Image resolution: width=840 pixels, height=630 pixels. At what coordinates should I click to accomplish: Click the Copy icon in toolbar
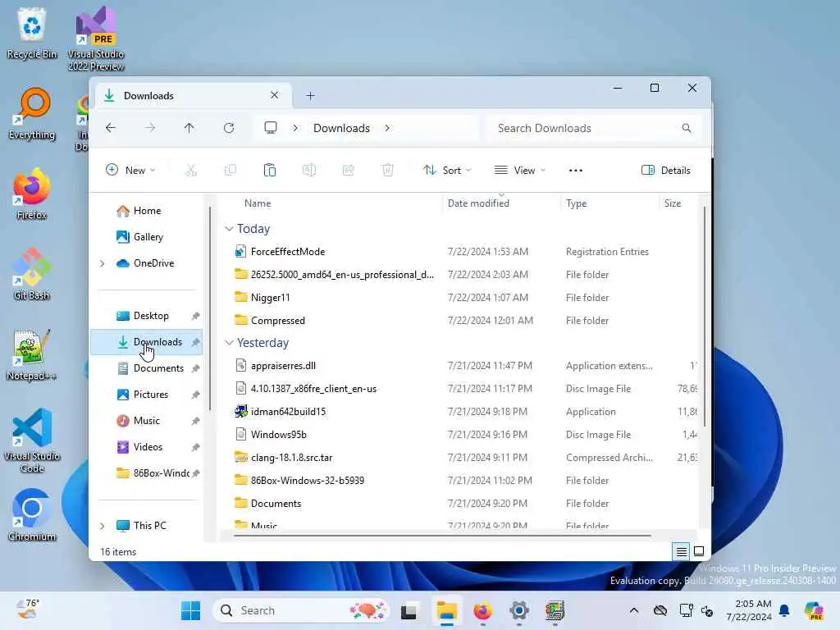click(231, 171)
